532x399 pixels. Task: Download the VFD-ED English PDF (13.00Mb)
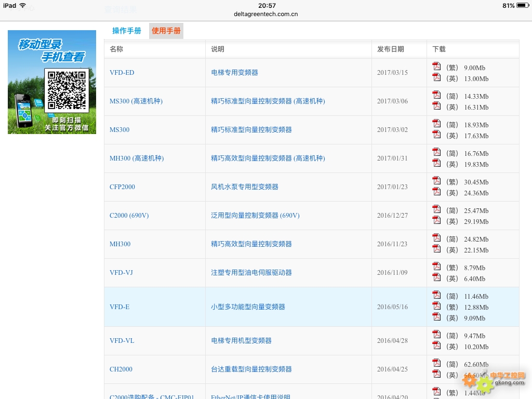[x=436, y=77]
